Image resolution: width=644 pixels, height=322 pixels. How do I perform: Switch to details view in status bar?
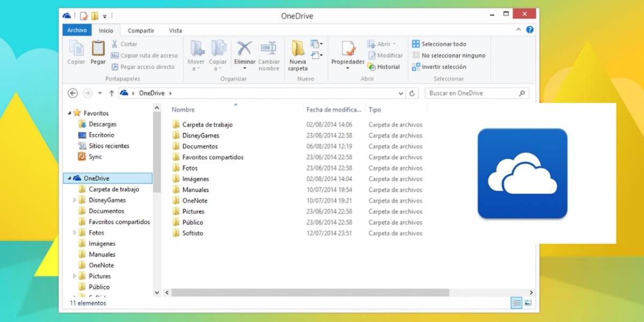coord(516,303)
